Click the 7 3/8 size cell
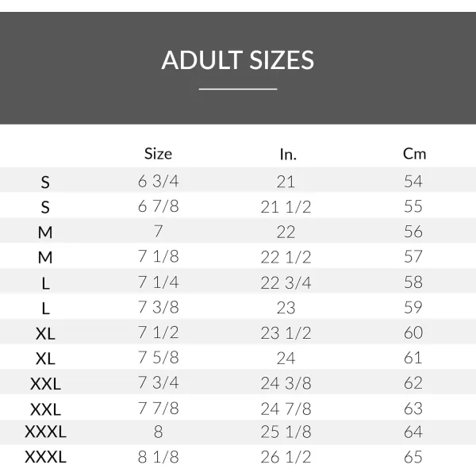Image resolution: width=476 pixels, height=476 pixels. [x=159, y=307]
